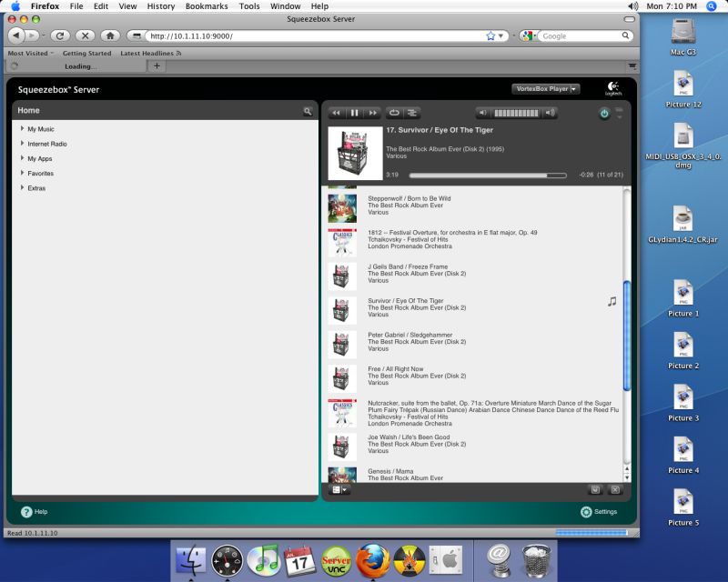Collapse the now-playing panel arrows
This screenshot has width=728, height=582.
click(620, 113)
